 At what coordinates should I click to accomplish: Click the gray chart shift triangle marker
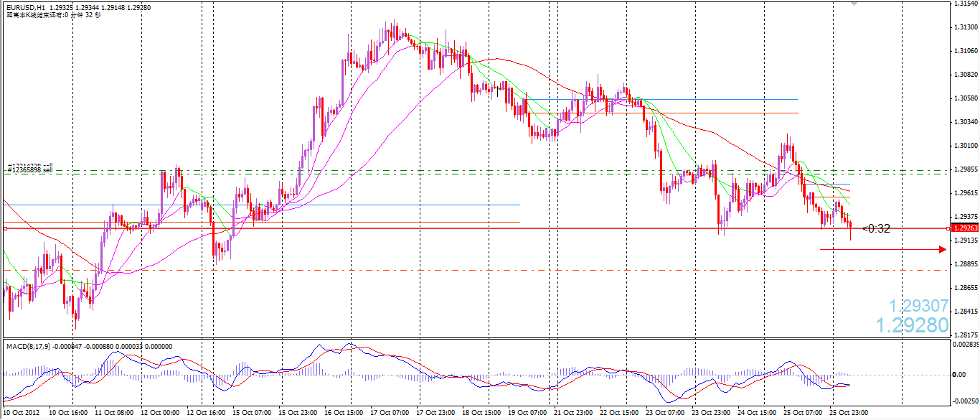click(854, 4)
